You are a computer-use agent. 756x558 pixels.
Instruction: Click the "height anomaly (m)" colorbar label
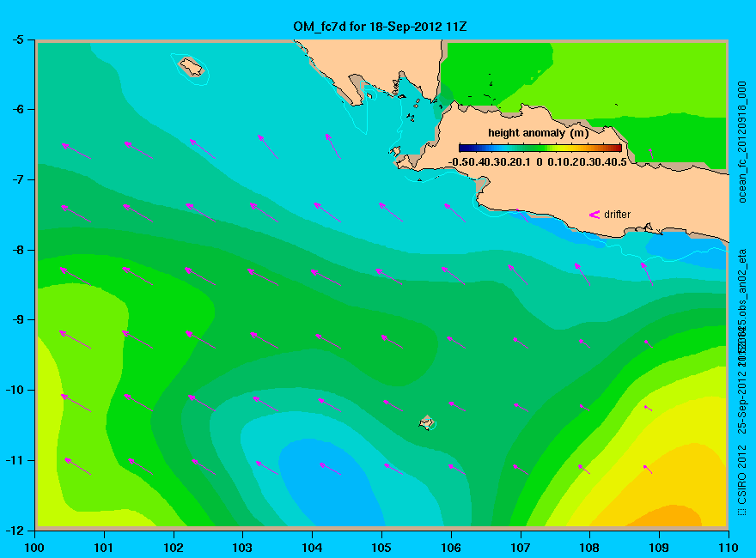[538, 133]
